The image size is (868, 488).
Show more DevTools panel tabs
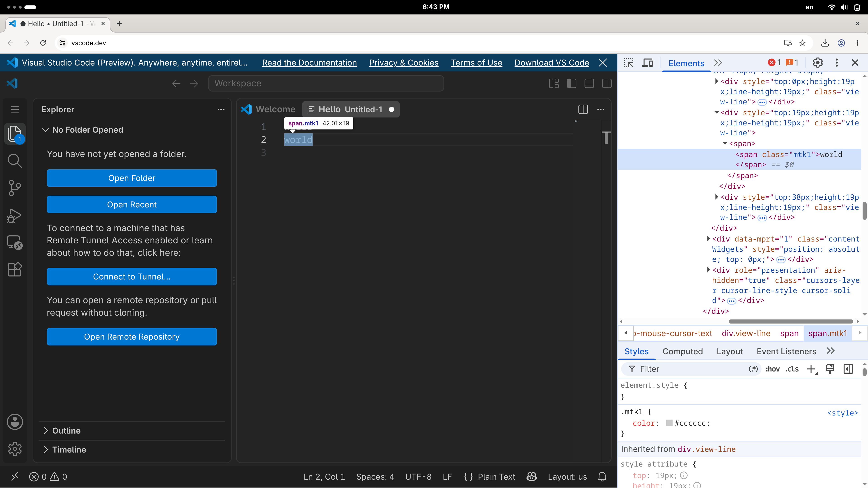pyautogui.click(x=718, y=63)
